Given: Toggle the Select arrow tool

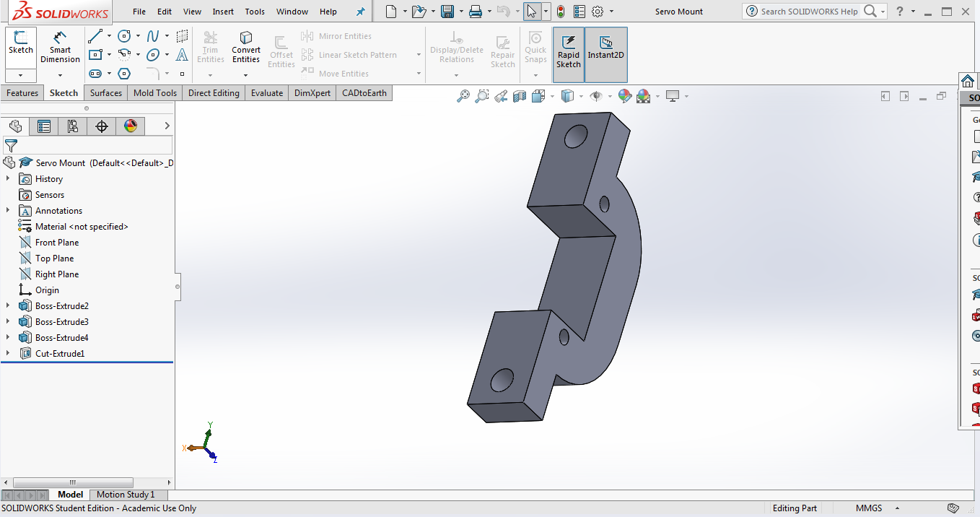Looking at the screenshot, I should pos(532,12).
